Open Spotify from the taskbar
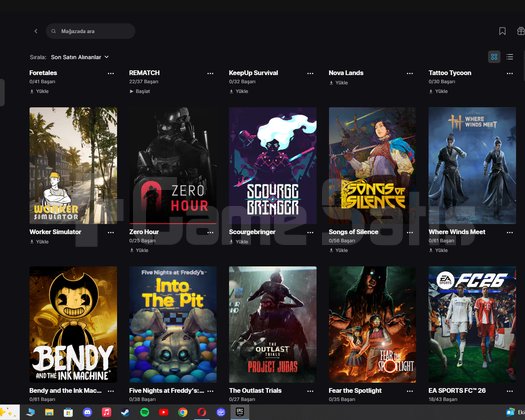The width and height of the screenshot is (525, 420). pyautogui.click(x=144, y=412)
